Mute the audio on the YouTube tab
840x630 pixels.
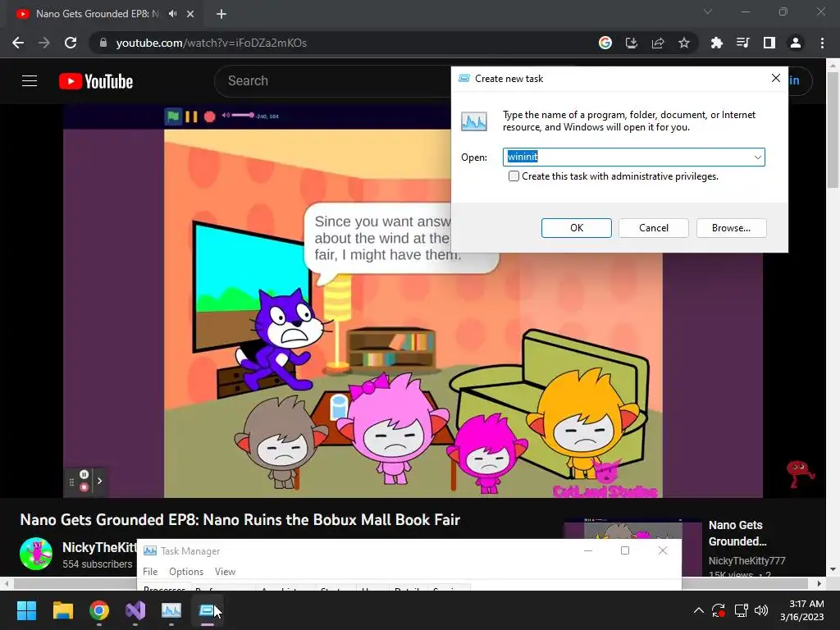(172, 14)
